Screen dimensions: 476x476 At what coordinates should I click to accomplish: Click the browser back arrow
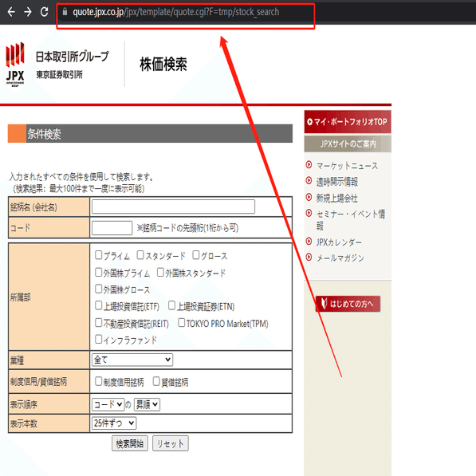[x=11, y=12]
